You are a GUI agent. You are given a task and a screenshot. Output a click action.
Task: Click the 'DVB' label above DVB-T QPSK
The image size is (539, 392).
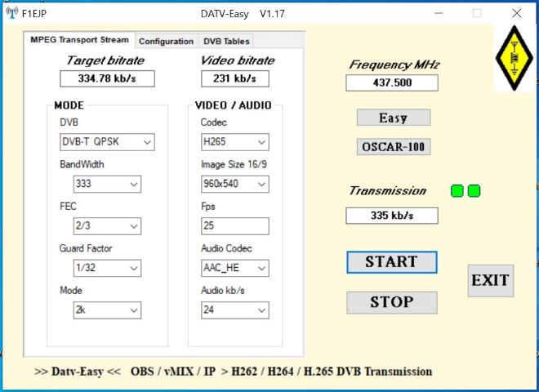(69, 122)
